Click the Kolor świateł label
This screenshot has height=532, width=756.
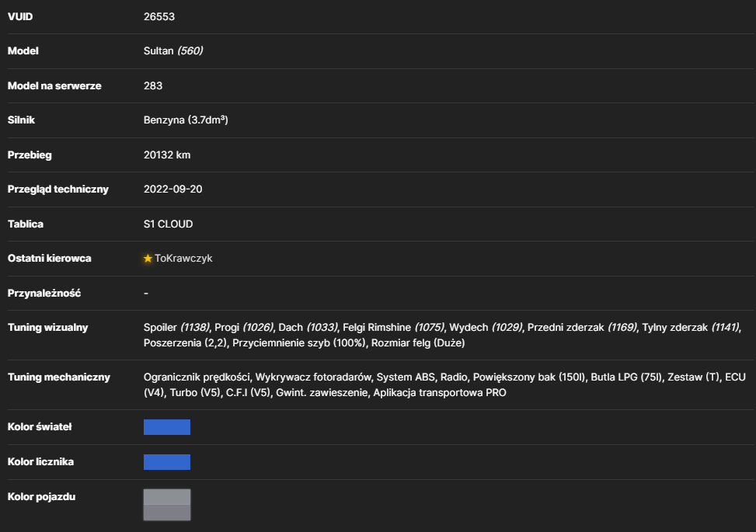tap(40, 426)
